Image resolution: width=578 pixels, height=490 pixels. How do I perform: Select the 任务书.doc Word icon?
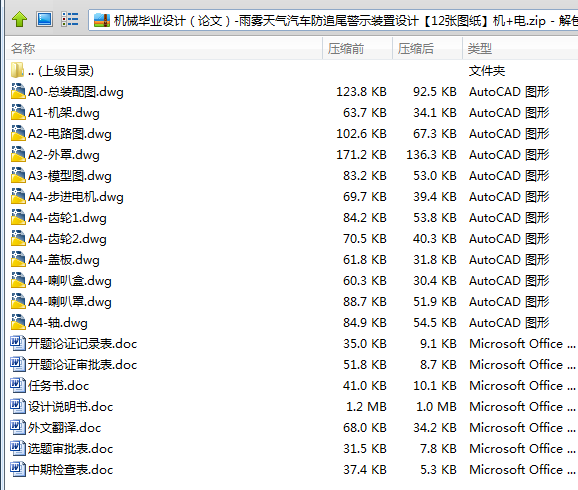[x=18, y=385]
